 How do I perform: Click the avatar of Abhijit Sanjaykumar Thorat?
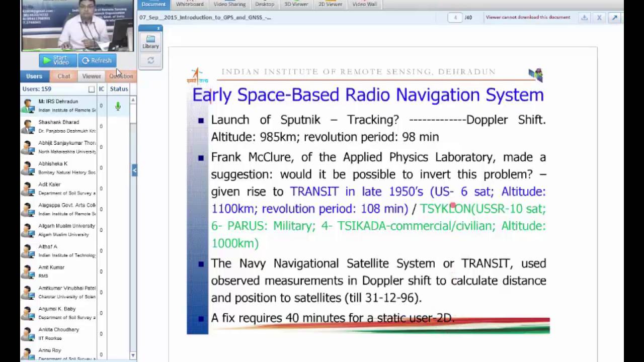tap(28, 147)
